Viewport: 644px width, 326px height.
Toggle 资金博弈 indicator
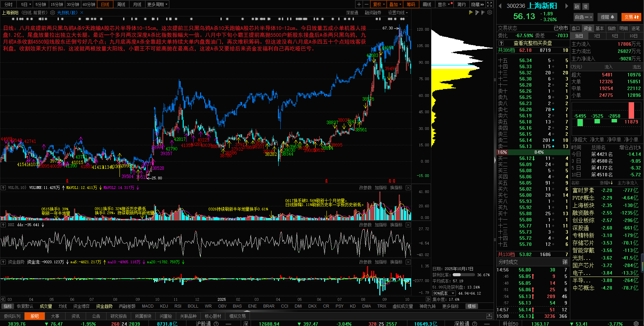[x=81, y=306]
